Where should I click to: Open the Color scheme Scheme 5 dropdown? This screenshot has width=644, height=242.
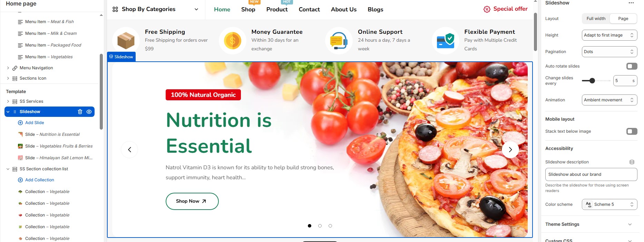(609, 204)
